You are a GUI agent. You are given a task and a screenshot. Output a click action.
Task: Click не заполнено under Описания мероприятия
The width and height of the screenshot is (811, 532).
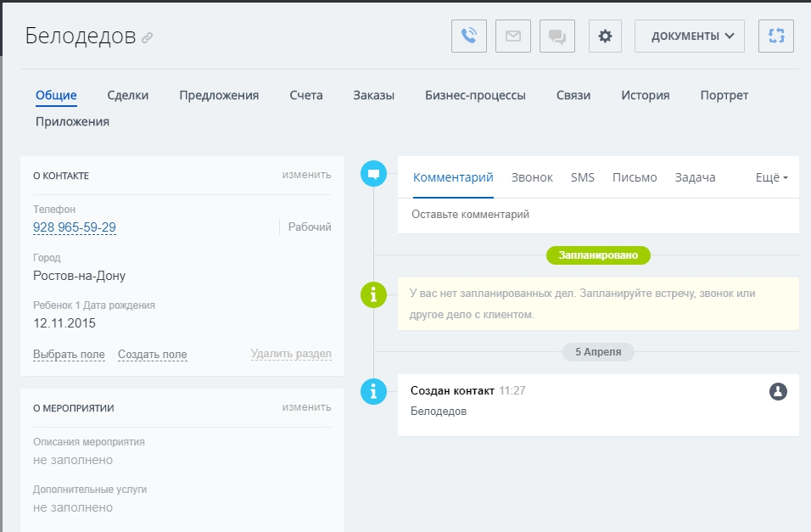click(x=73, y=460)
